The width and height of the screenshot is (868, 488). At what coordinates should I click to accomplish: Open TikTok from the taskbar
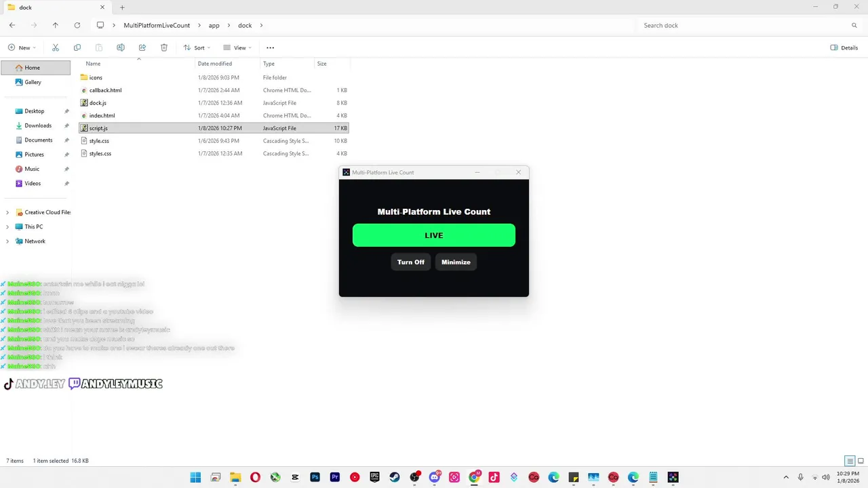(x=494, y=477)
